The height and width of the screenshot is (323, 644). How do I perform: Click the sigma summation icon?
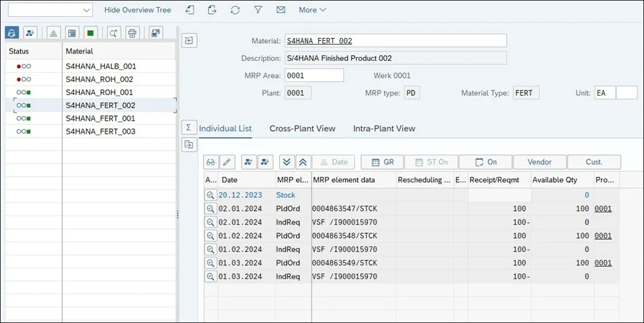(x=189, y=127)
